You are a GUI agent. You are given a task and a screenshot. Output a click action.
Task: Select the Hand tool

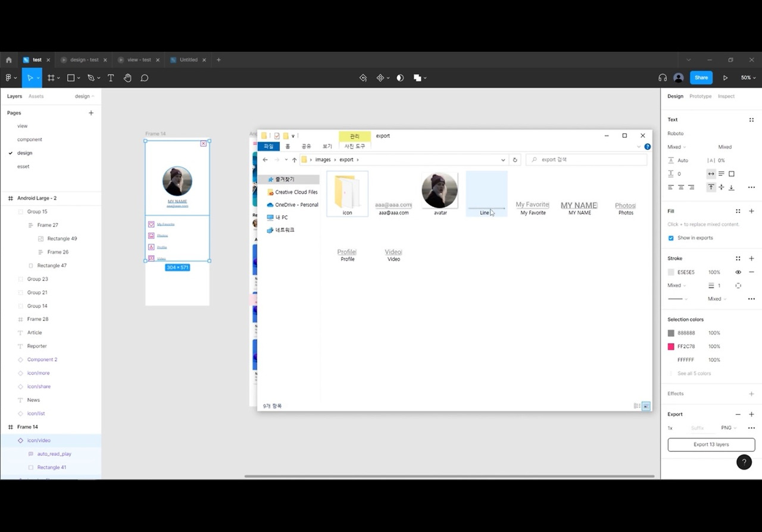click(127, 78)
